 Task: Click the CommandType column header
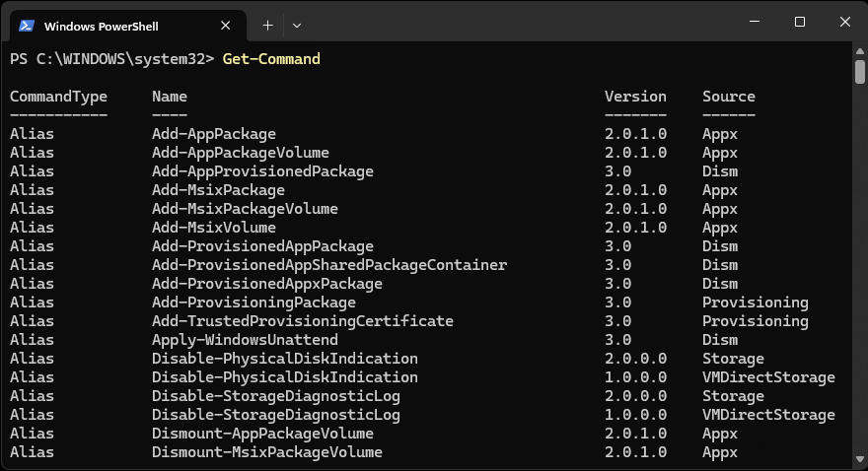(58, 97)
